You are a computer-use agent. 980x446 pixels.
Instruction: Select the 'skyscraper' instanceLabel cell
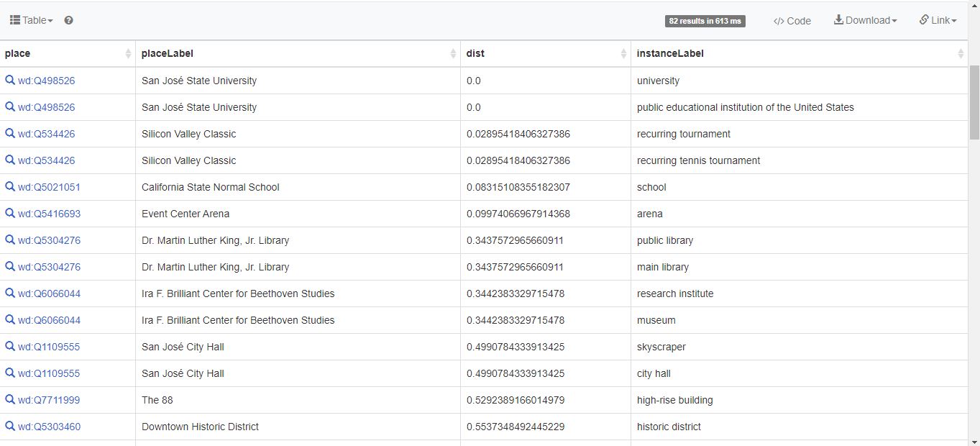[x=799, y=347]
